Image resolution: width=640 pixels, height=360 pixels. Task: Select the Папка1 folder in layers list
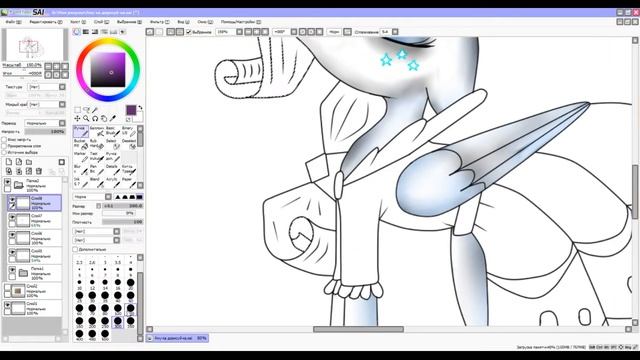click(x=35, y=273)
